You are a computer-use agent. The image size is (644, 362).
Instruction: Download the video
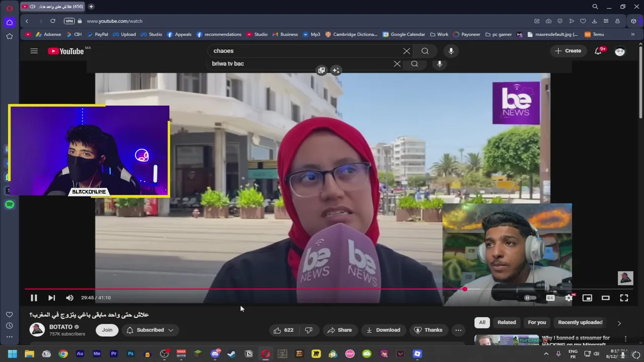coord(383,330)
